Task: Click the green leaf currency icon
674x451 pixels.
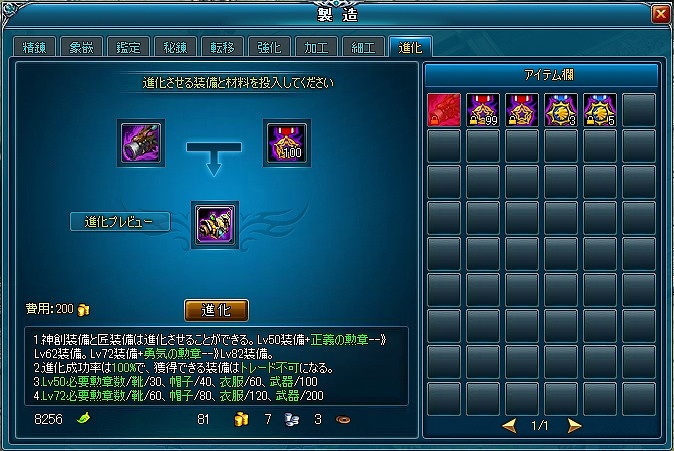Action: point(83,418)
